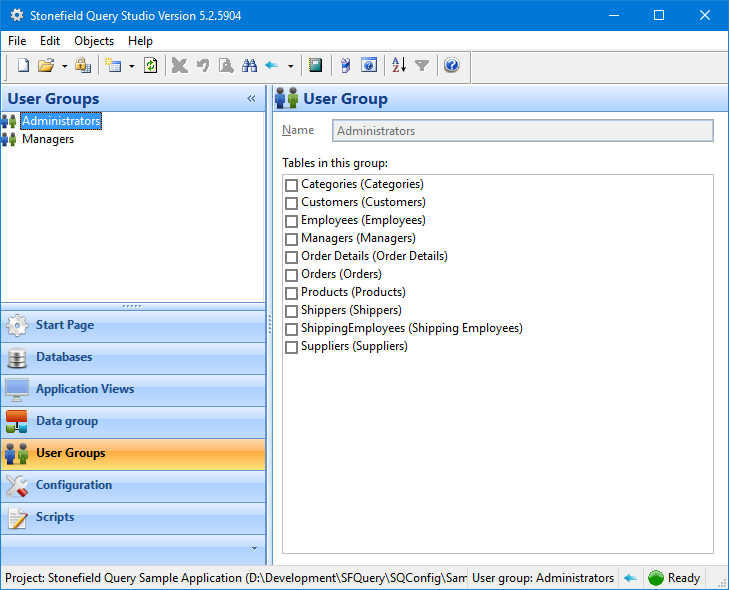Tick the Suppliers table checkbox
Image resolution: width=729 pixels, height=590 pixels.
click(292, 347)
